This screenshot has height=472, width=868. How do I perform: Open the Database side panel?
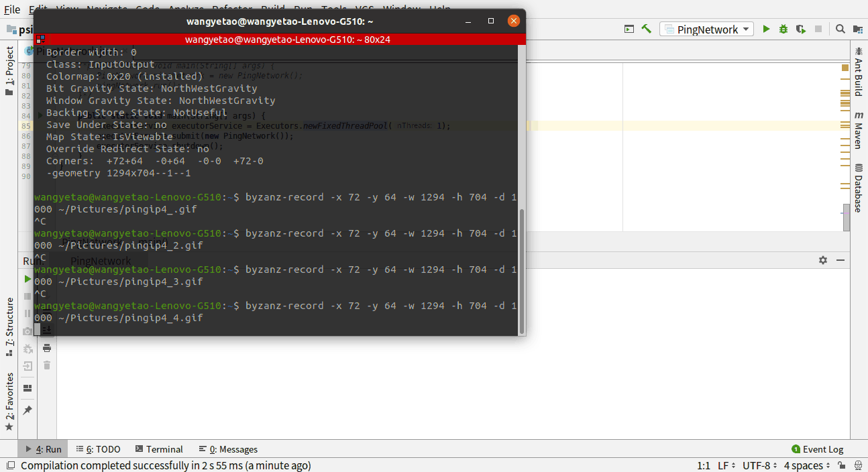click(859, 187)
